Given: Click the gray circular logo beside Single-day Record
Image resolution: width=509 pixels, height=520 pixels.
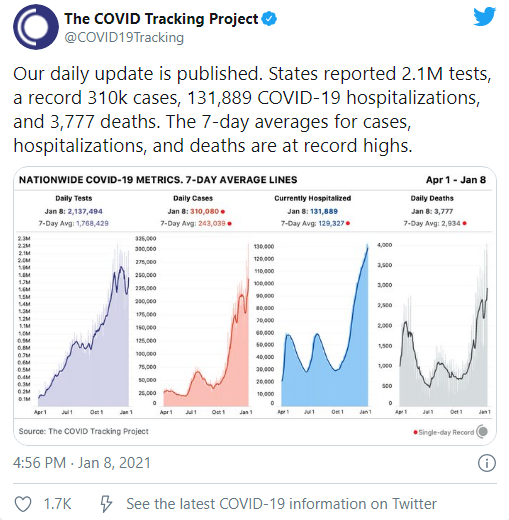Looking at the screenshot, I should click(x=482, y=432).
